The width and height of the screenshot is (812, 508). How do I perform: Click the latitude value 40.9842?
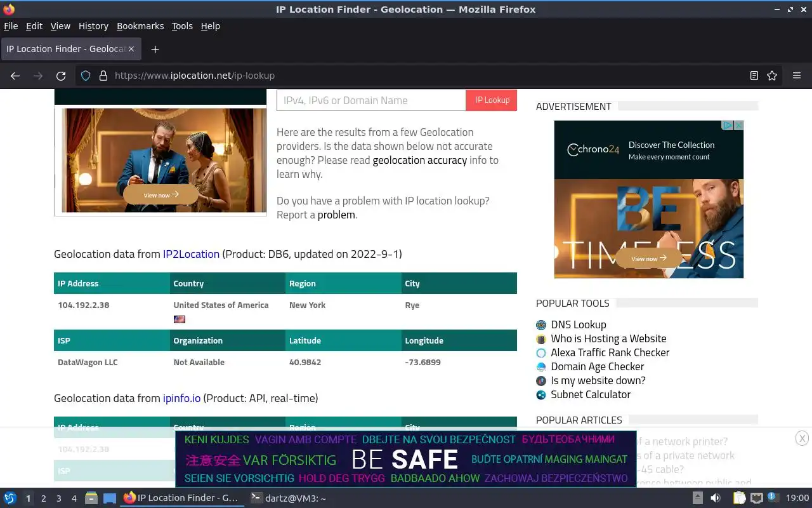305,362
